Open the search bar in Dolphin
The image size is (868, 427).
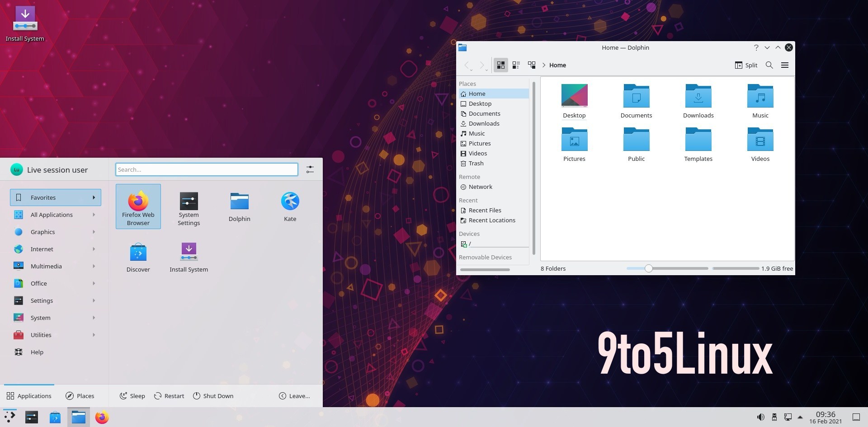(x=769, y=65)
